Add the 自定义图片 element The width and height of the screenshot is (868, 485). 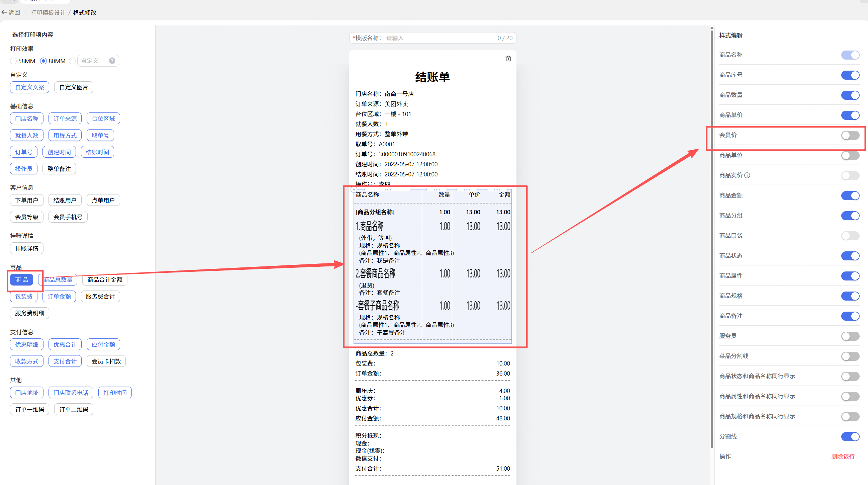click(x=74, y=87)
